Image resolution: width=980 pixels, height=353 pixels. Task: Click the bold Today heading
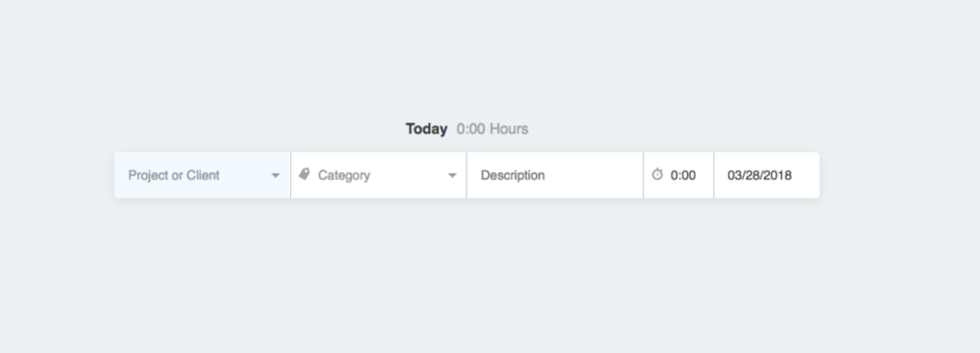tap(426, 128)
